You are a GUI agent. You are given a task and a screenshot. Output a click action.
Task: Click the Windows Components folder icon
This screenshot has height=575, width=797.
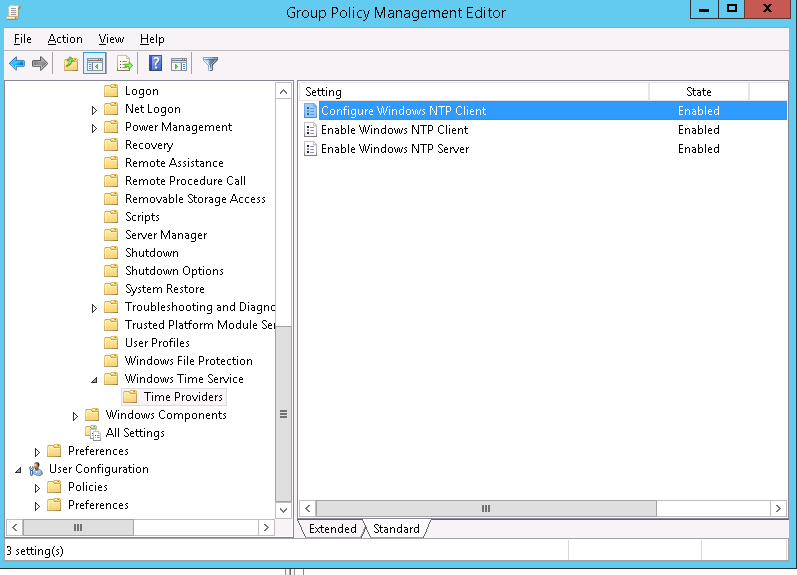point(93,415)
